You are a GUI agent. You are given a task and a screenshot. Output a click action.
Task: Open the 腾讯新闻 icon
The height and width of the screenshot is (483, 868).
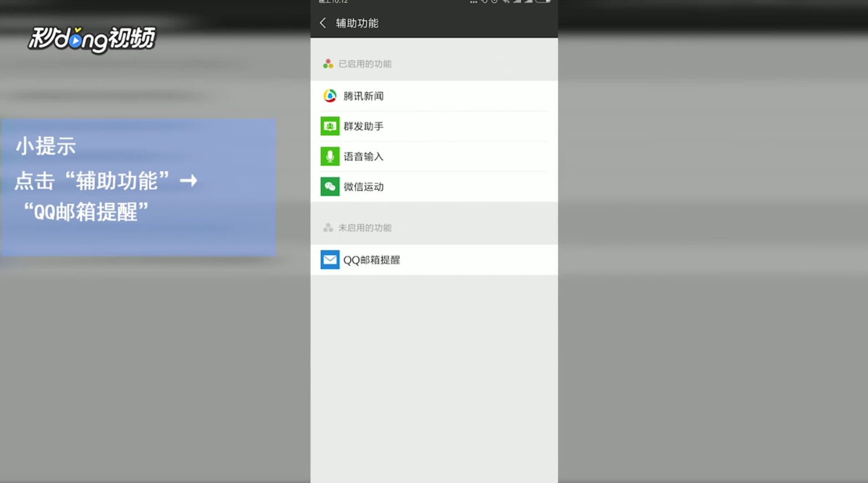[330, 96]
